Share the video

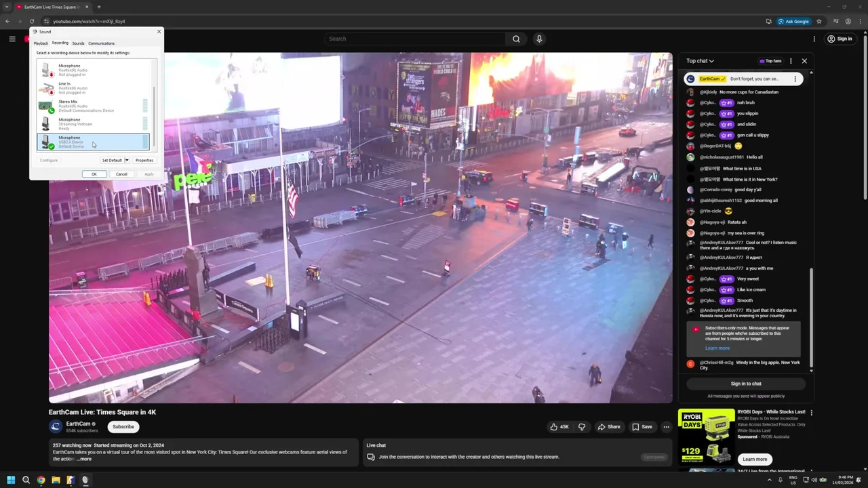pos(608,427)
